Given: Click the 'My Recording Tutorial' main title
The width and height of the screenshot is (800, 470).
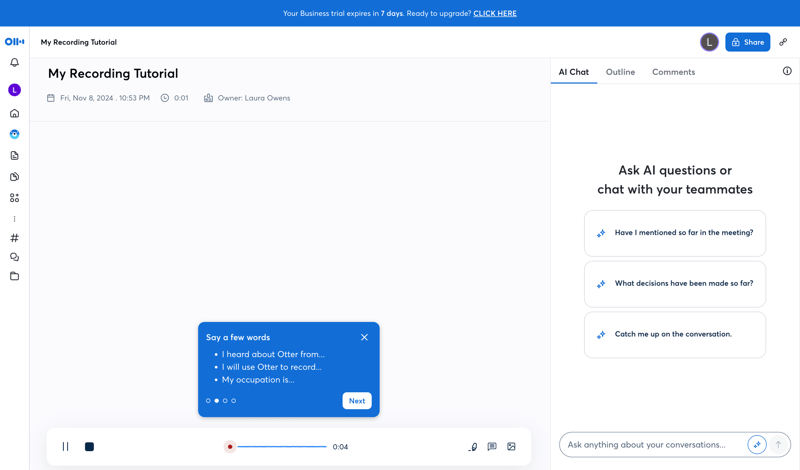Looking at the screenshot, I should pos(113,73).
